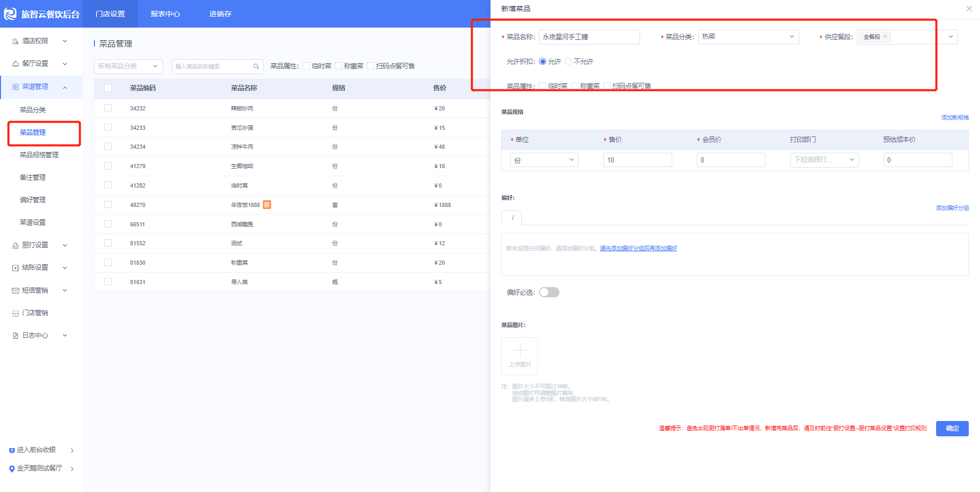Open 菜品分类 in the sidebar
Screen dimensions: 980x492
click(x=33, y=110)
